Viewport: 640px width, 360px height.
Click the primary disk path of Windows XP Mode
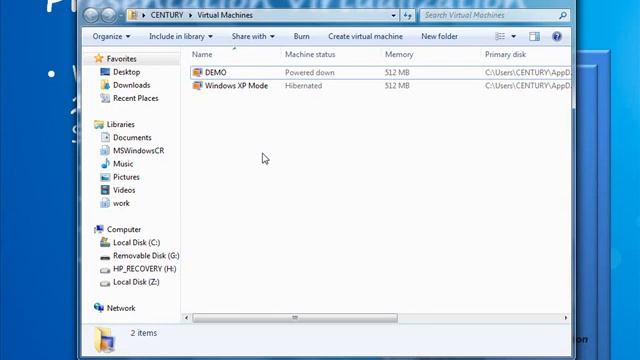(x=527, y=86)
